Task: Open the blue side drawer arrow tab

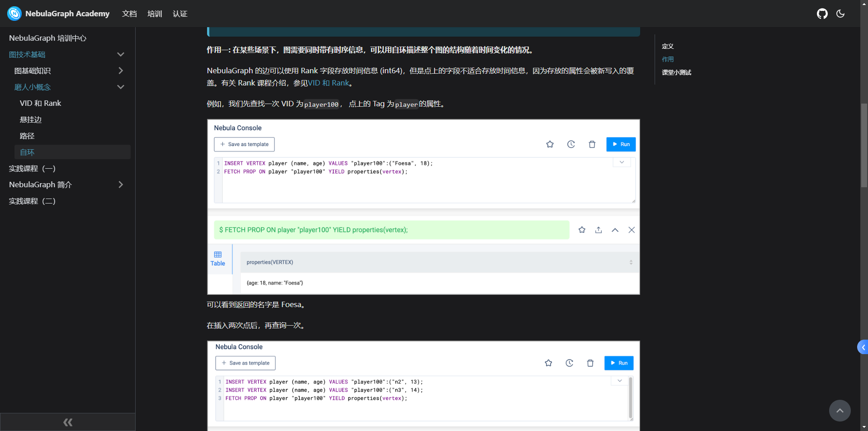Action: [863, 347]
